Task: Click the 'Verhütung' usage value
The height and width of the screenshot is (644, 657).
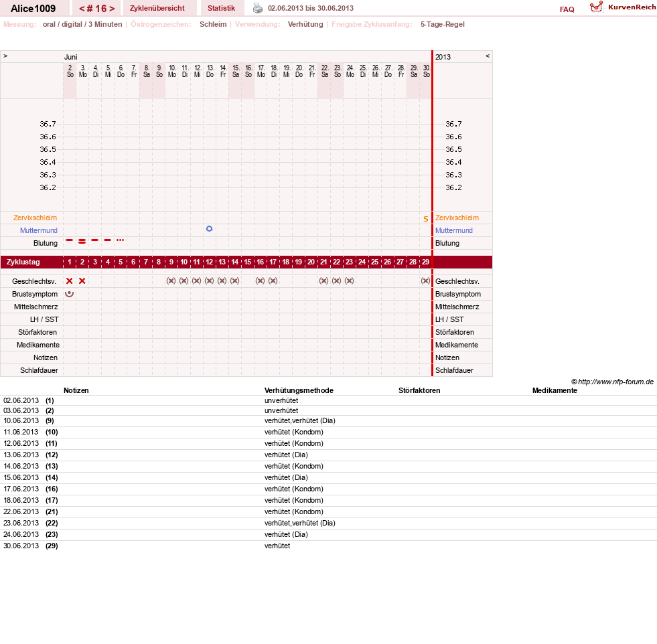Action: (x=305, y=24)
